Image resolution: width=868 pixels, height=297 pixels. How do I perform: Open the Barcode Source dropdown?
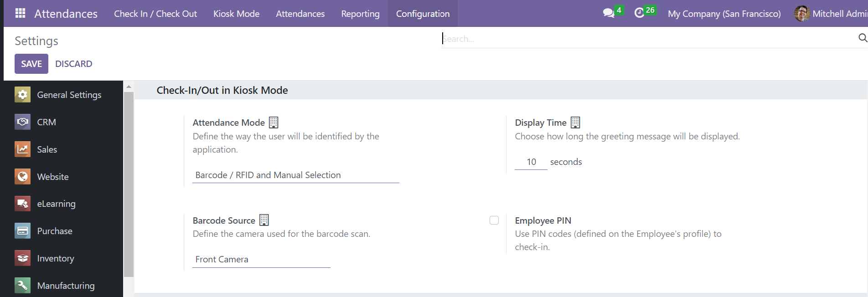point(261,260)
